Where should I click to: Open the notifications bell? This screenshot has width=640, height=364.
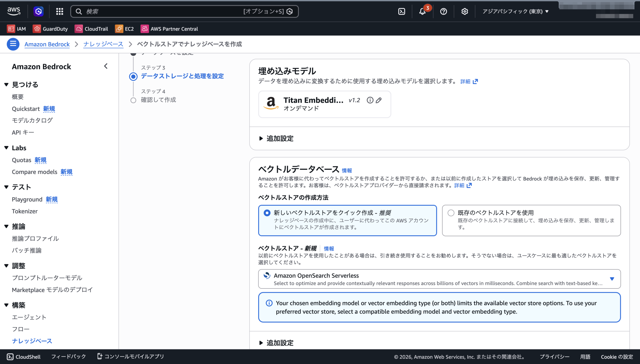[422, 11]
